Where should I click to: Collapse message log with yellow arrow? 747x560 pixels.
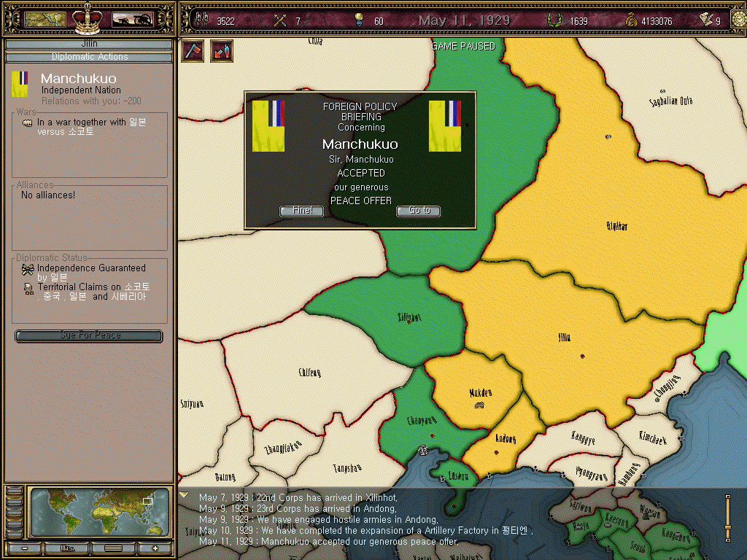183,495
